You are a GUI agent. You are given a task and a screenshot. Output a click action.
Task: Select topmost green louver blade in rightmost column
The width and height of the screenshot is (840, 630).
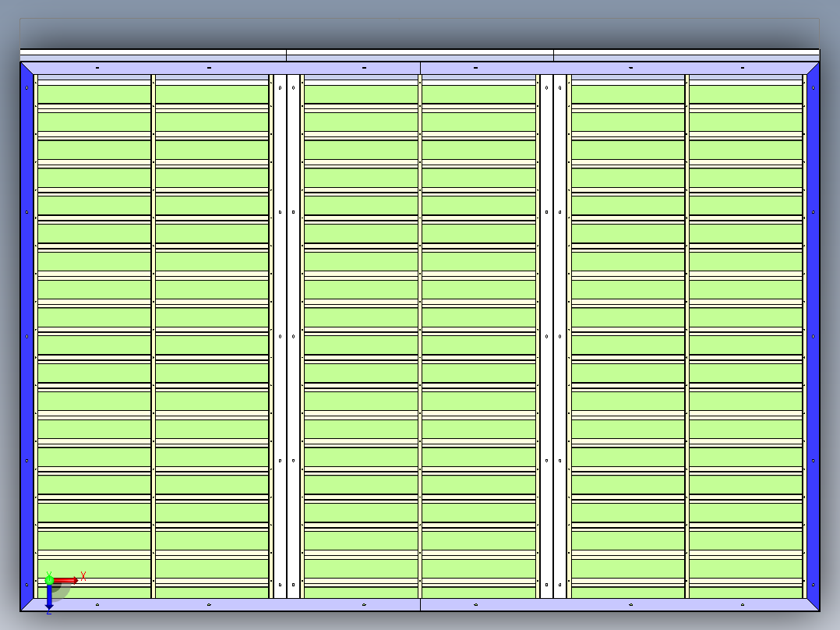pyautogui.click(x=746, y=94)
